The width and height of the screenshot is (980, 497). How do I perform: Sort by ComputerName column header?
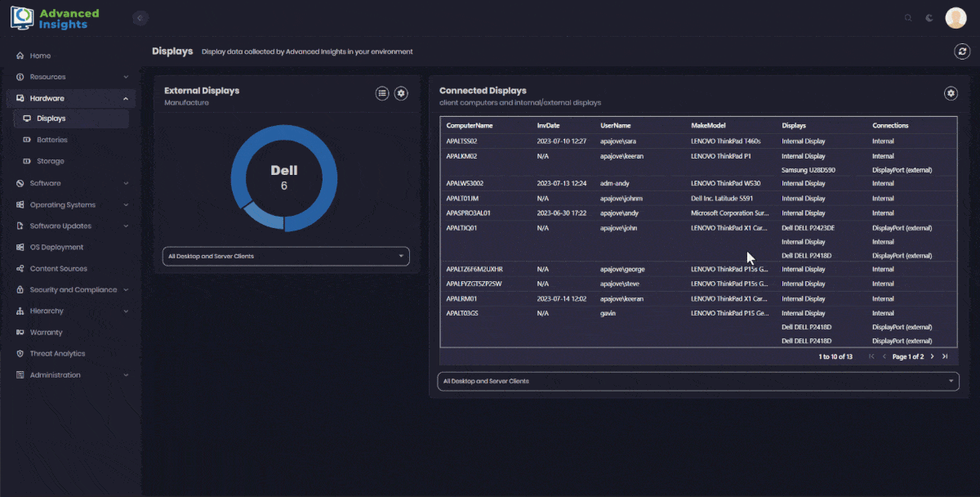coord(470,126)
